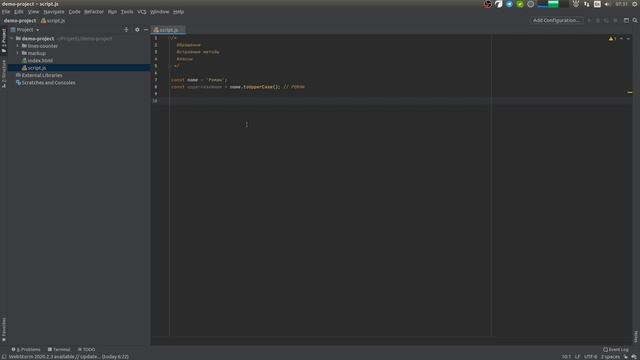The image size is (640, 360).
Task: Click the project window layout icon
Action: [626, 20]
